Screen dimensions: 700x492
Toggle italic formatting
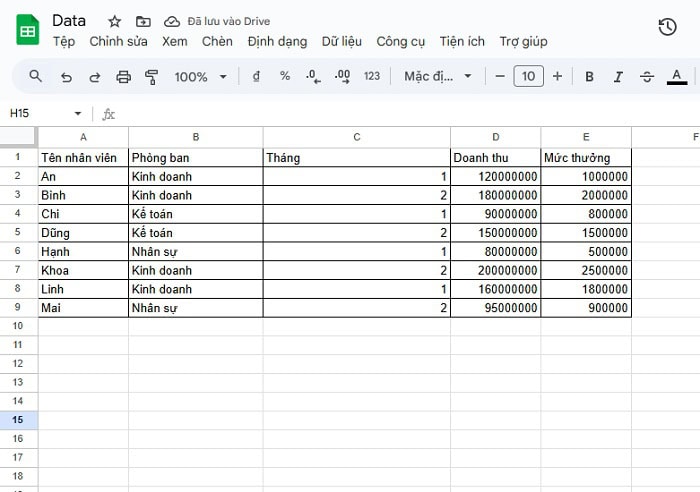618,76
